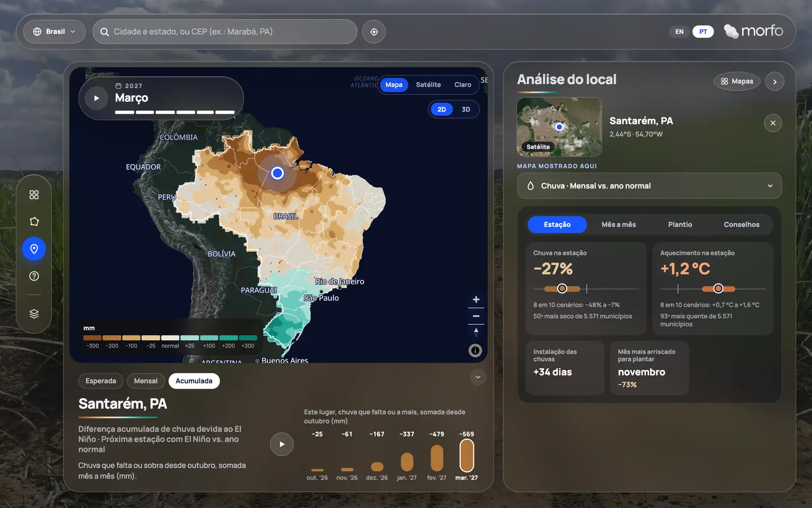Open the Brasil country dropdown
Screen dimensions: 812x508
[54, 31]
